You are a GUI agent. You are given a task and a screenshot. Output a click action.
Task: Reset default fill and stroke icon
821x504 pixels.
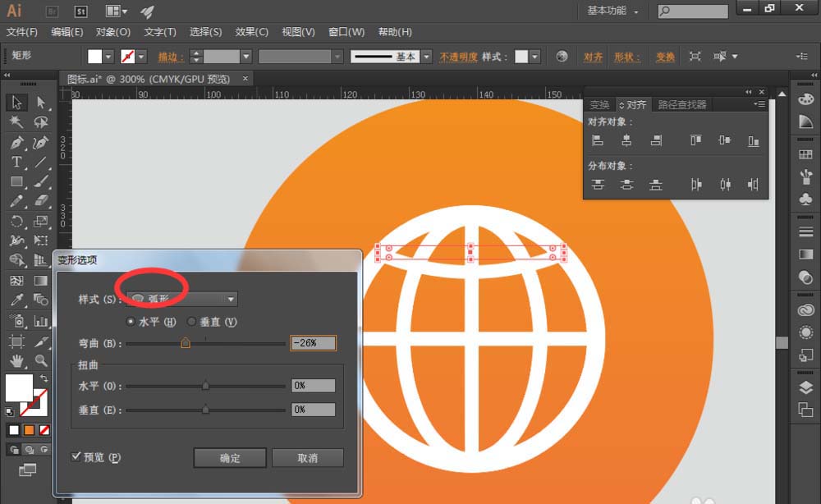click(9, 411)
